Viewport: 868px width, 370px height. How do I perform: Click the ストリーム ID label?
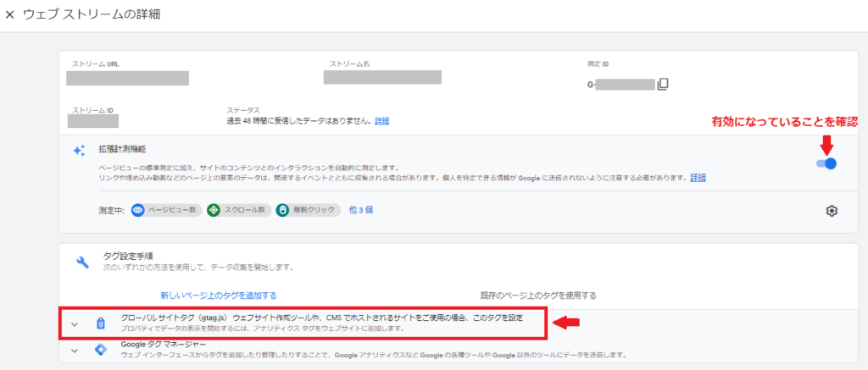click(x=93, y=110)
